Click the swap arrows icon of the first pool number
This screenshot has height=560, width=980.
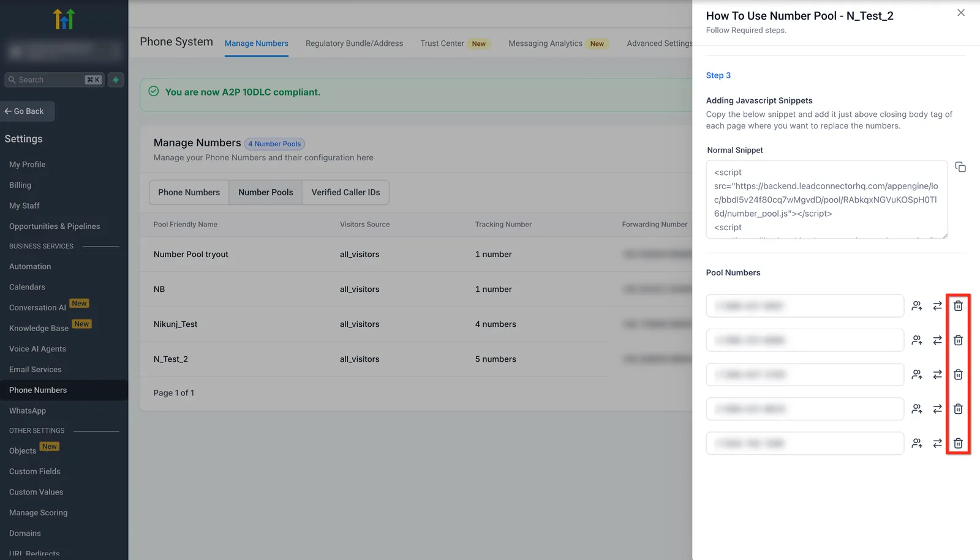938,305
